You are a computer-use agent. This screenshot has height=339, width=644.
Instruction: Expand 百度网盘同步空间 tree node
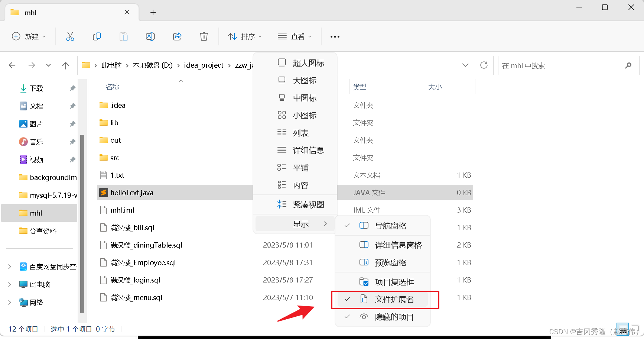click(x=10, y=267)
